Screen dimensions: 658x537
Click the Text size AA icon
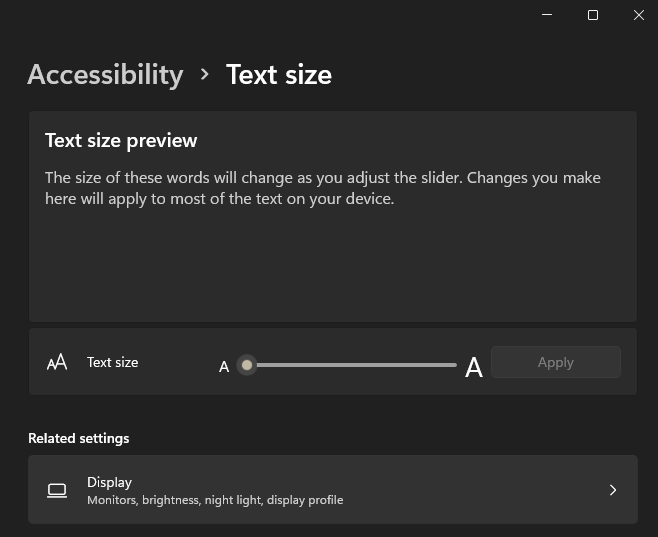[x=57, y=362]
